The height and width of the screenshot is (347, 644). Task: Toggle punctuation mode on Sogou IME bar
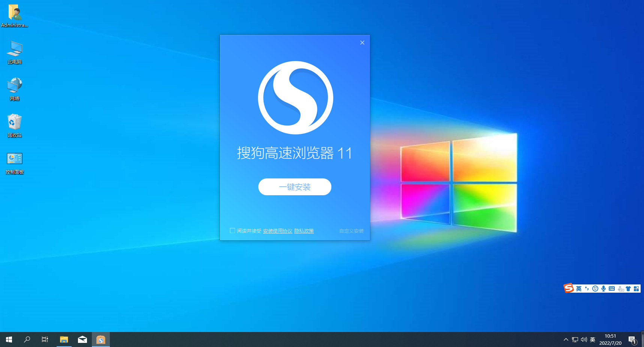coord(587,289)
